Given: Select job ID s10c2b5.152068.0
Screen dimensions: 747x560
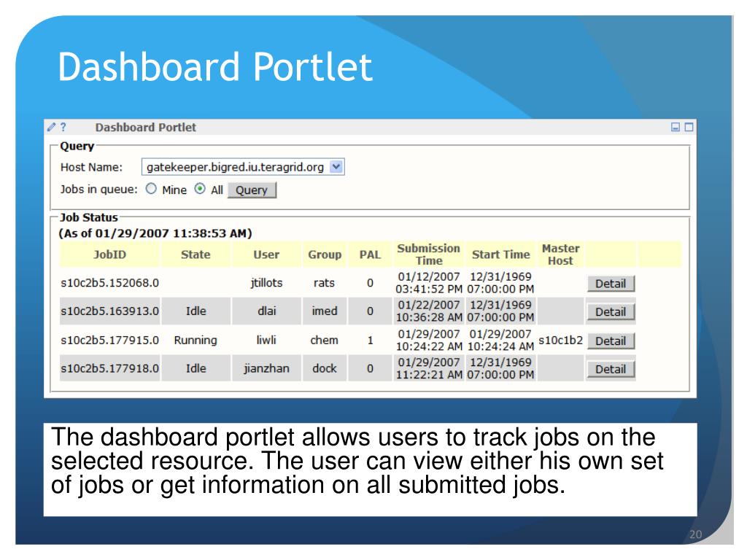Looking at the screenshot, I should [x=109, y=283].
